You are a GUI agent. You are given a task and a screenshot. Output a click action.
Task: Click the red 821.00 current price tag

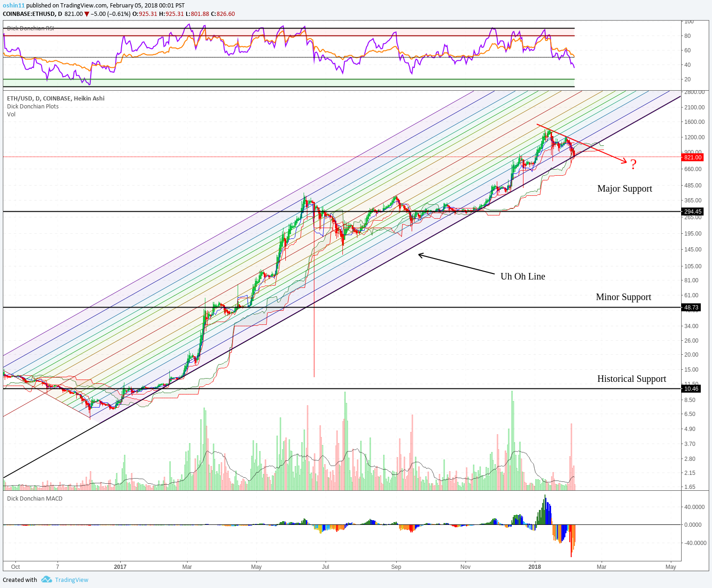point(692,157)
